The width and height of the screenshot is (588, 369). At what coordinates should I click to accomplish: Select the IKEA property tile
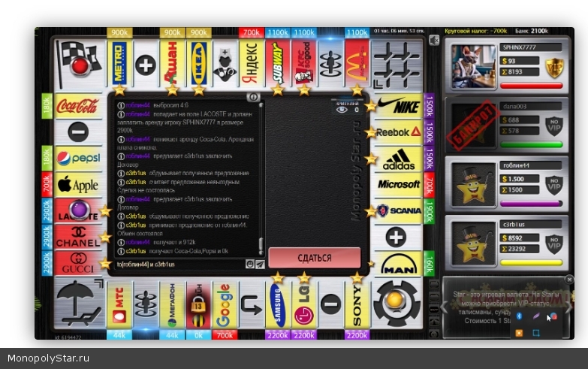tap(198, 59)
